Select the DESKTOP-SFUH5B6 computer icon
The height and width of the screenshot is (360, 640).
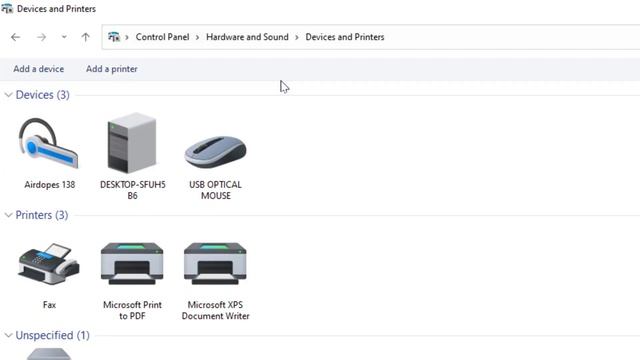[132, 143]
